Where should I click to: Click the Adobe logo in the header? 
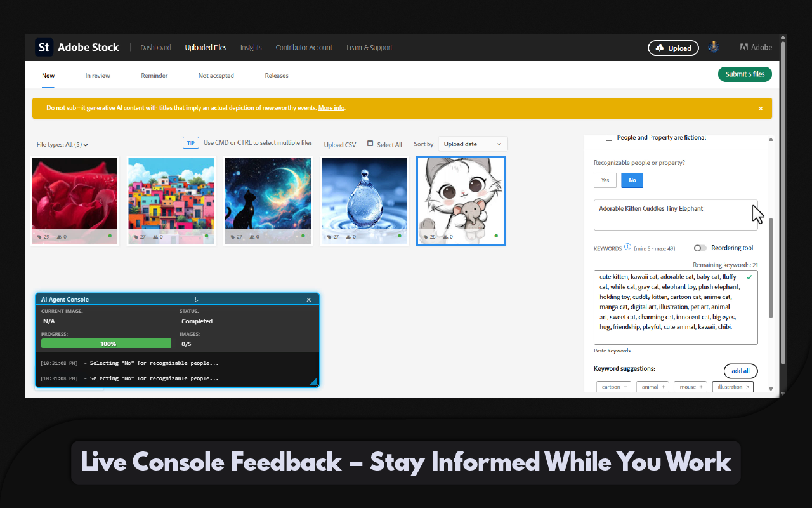(x=756, y=48)
